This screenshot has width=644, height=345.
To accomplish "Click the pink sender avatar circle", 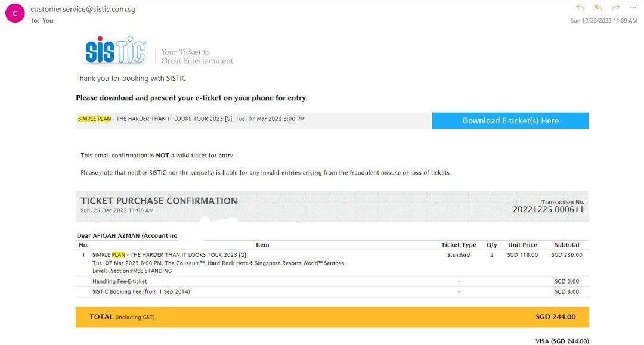I will click(15, 13).
